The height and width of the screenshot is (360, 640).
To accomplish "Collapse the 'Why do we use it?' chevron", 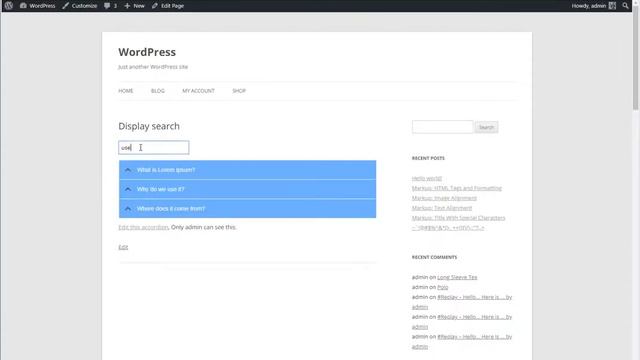I will [x=128, y=189].
